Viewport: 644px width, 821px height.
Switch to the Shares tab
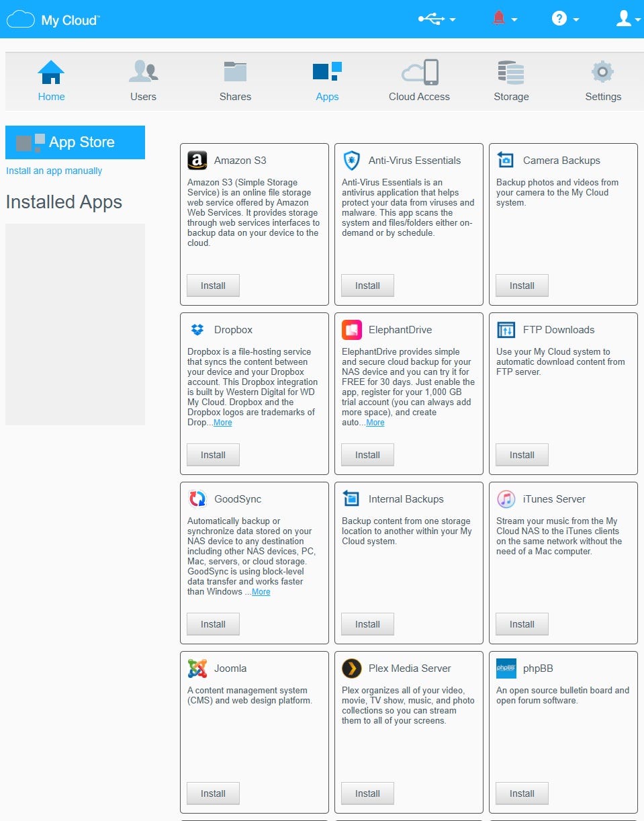235,81
